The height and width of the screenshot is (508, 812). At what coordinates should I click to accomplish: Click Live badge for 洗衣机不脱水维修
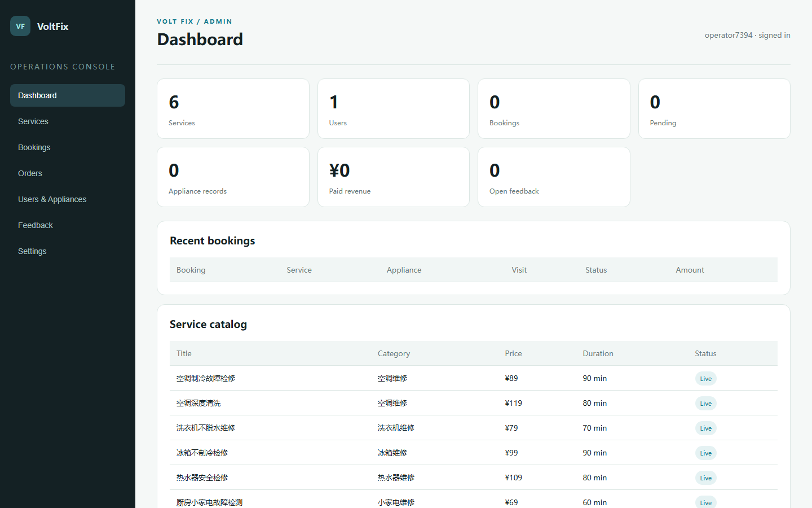[705, 428]
